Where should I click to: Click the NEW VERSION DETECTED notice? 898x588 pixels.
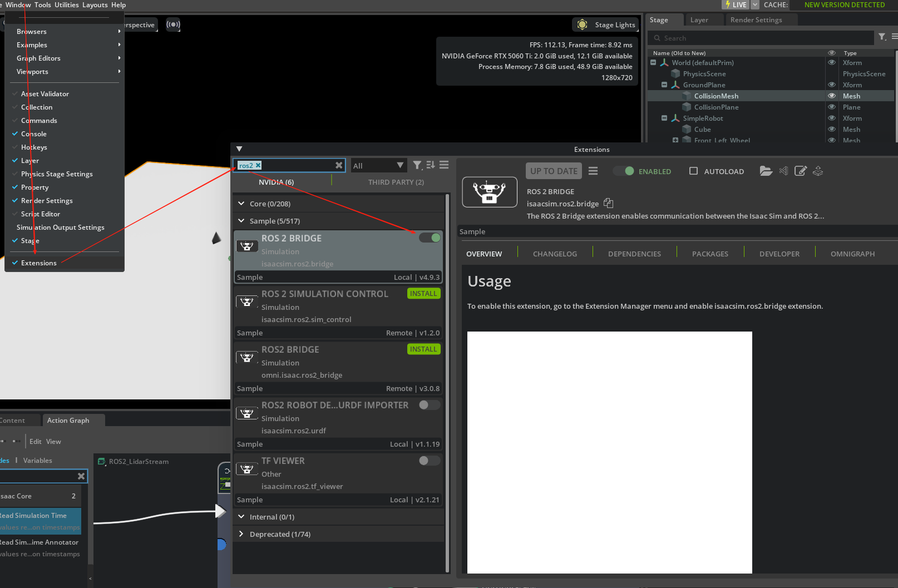click(845, 4)
